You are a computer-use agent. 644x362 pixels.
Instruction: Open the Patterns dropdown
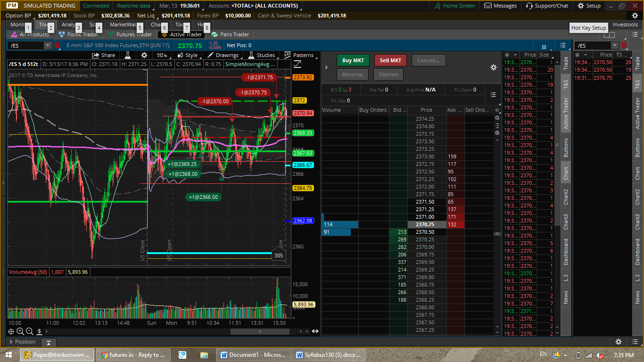click(x=299, y=55)
